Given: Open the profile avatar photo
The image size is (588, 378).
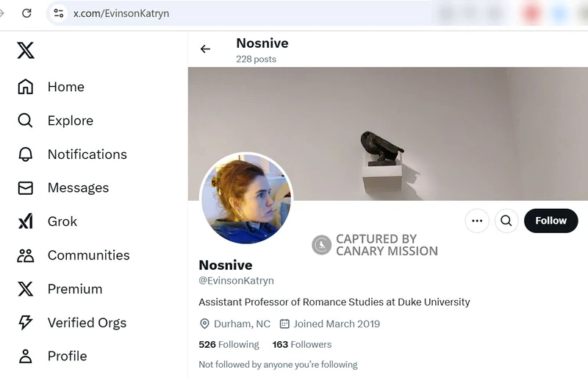Looking at the screenshot, I should click(x=246, y=199).
